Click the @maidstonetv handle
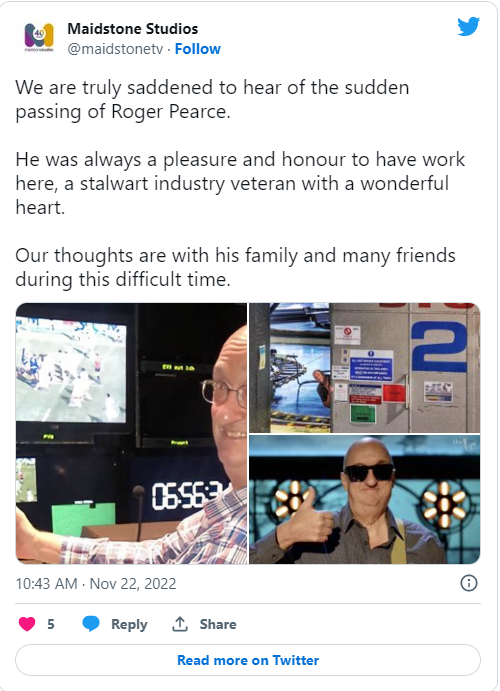The width and height of the screenshot is (500, 691). [115, 49]
